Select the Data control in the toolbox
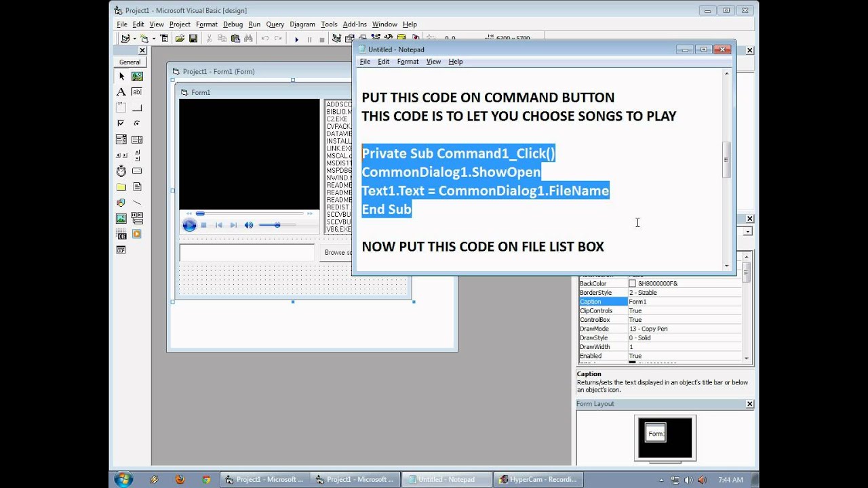The width and height of the screenshot is (868, 488). click(x=137, y=218)
